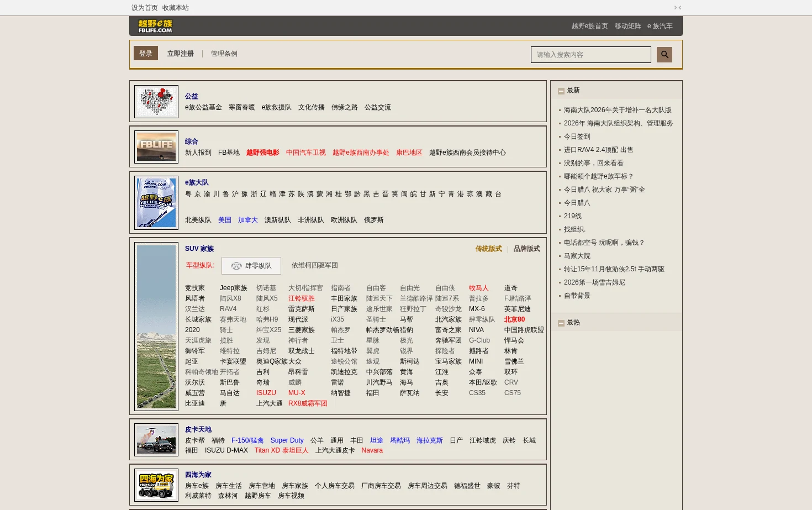Open 皮卡天地 section heading
The image size is (812, 510).
coord(198,429)
